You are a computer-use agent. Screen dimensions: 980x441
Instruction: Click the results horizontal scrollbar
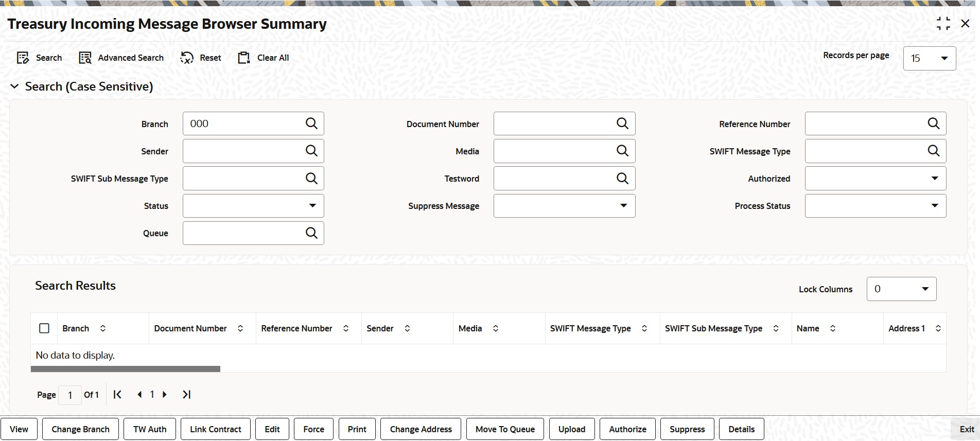126,369
